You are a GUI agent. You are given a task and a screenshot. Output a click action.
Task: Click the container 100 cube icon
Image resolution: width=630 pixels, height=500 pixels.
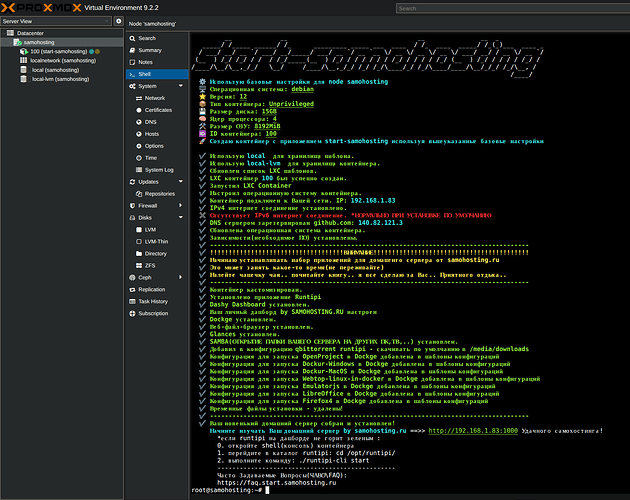pyautogui.click(x=24, y=51)
